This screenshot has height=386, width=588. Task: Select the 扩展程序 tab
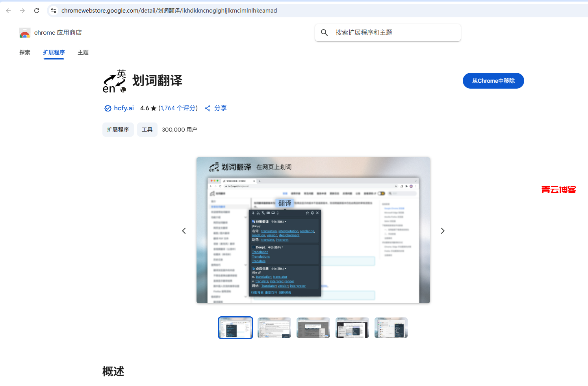pyautogui.click(x=54, y=52)
